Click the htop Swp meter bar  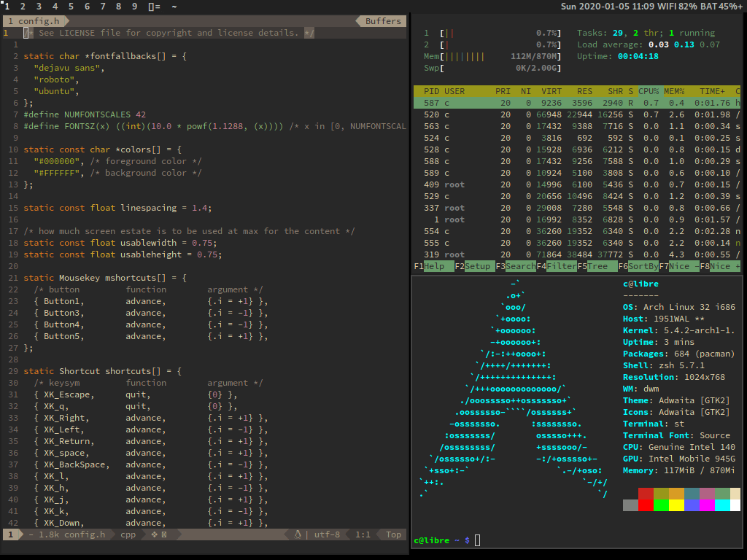492,68
